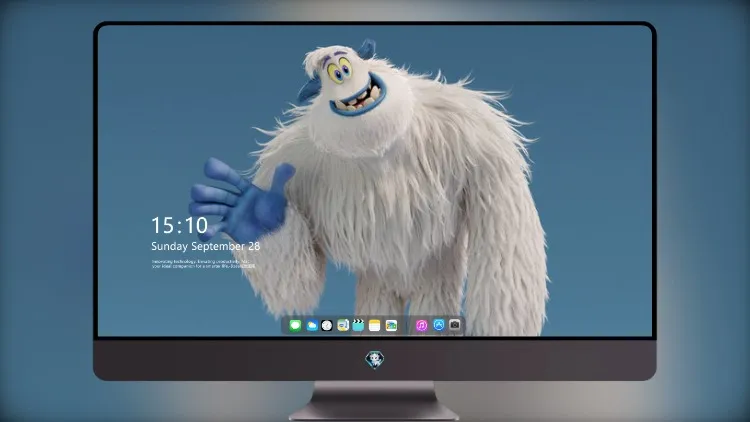Open the blue App Store icon
The image size is (750, 422).
pos(439,325)
